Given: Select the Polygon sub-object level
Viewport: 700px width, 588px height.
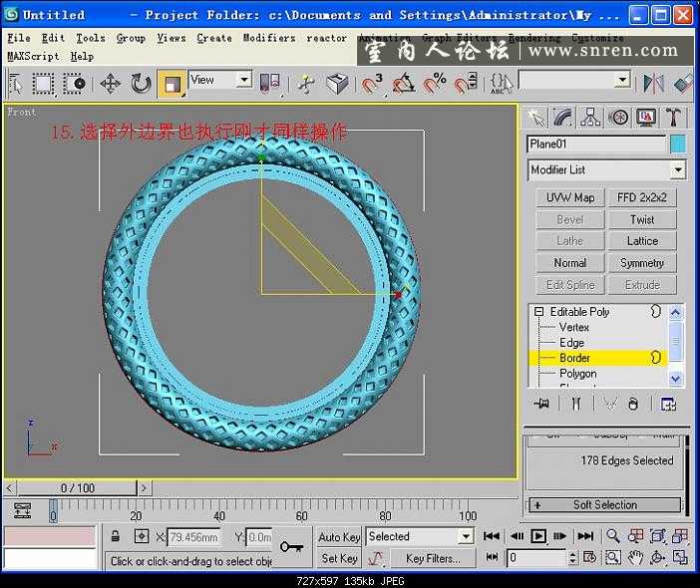Looking at the screenshot, I should pyautogui.click(x=577, y=374).
